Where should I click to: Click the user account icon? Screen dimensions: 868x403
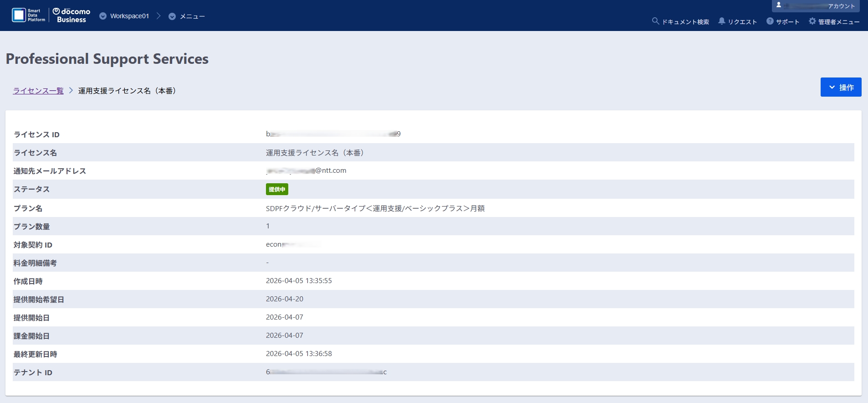pyautogui.click(x=779, y=5)
